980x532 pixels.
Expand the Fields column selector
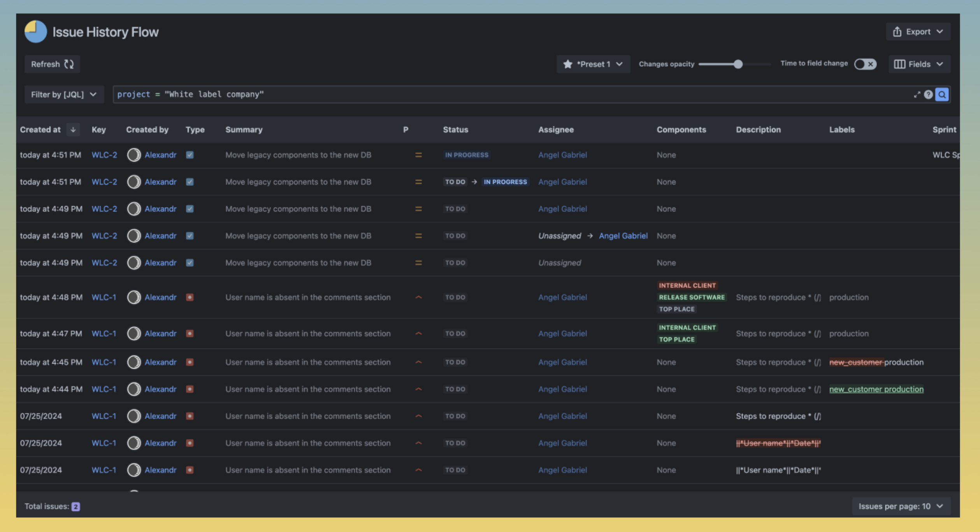click(x=919, y=64)
